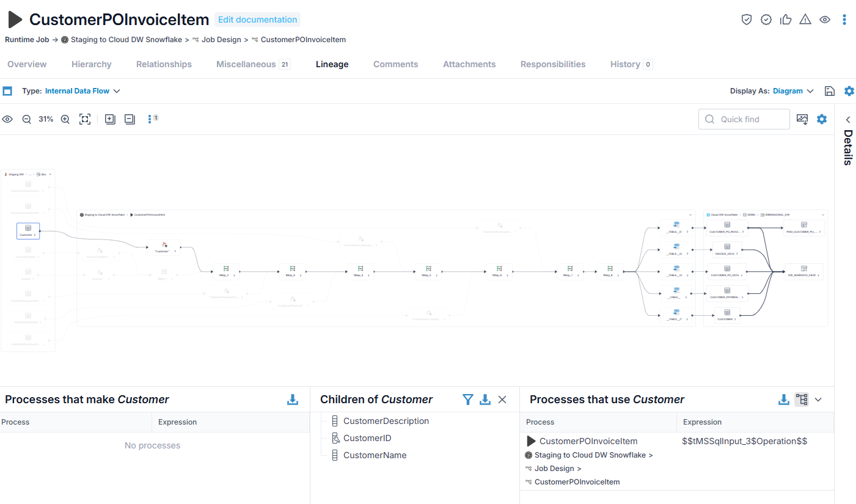
Task: Click the zoom out magnifier icon
Action: (26, 119)
